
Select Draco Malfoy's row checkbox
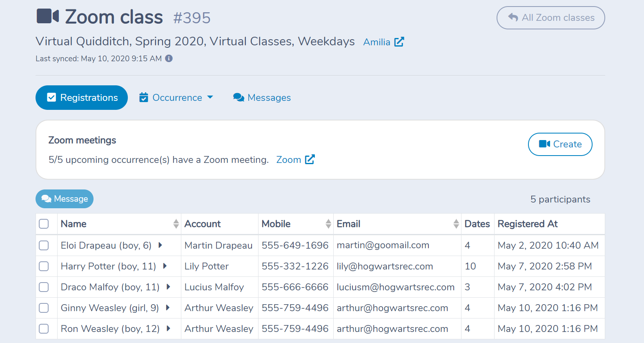[x=44, y=287]
